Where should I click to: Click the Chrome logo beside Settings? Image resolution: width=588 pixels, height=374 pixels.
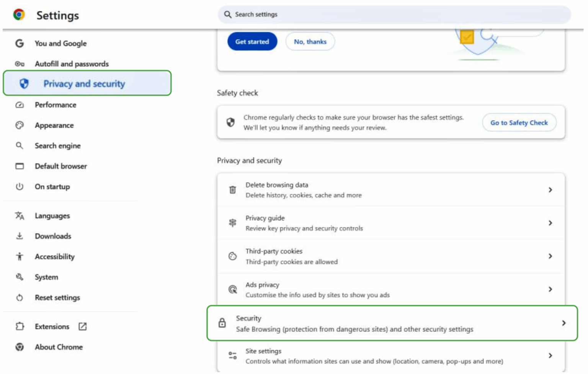point(19,15)
